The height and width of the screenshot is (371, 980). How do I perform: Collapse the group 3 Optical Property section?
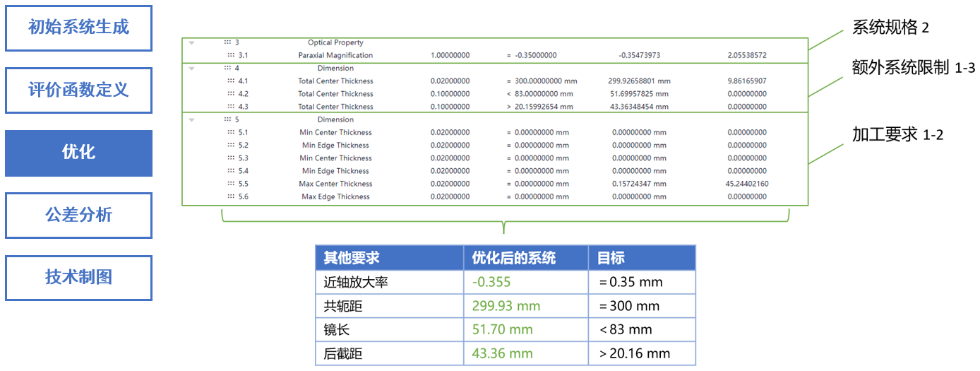tap(191, 43)
